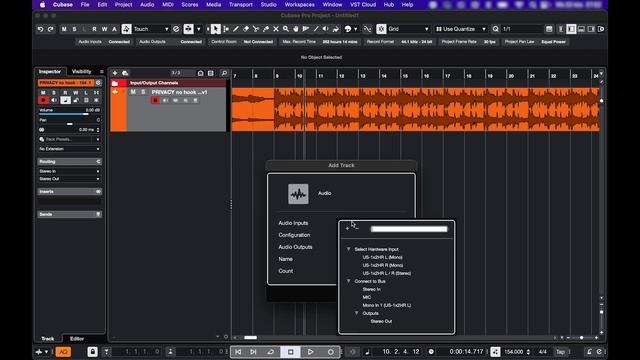Collapse the Connect to Bus group
Image resolution: width=640 pixels, height=360 pixels.
(x=349, y=281)
